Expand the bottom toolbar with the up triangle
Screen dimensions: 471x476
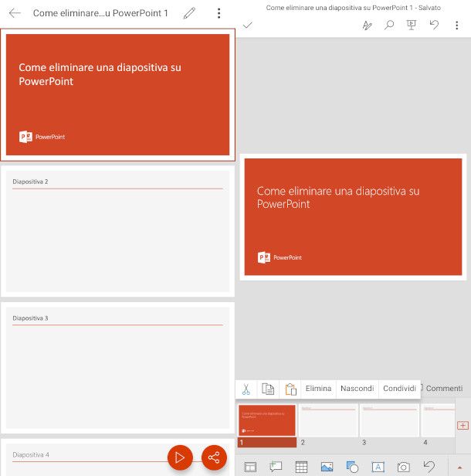[x=459, y=467]
